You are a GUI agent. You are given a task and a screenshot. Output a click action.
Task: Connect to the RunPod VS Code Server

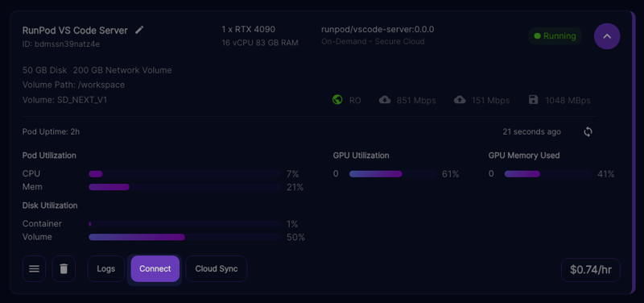click(155, 269)
